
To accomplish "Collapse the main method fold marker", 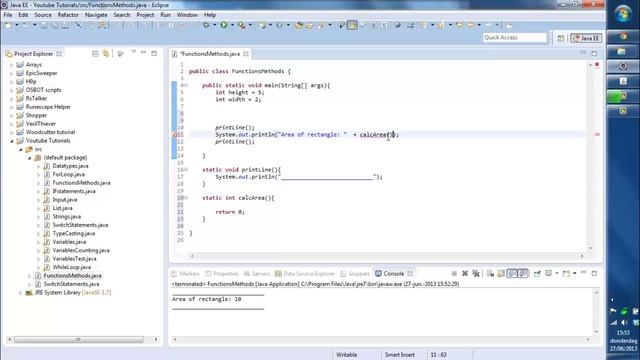I will click(x=186, y=85).
